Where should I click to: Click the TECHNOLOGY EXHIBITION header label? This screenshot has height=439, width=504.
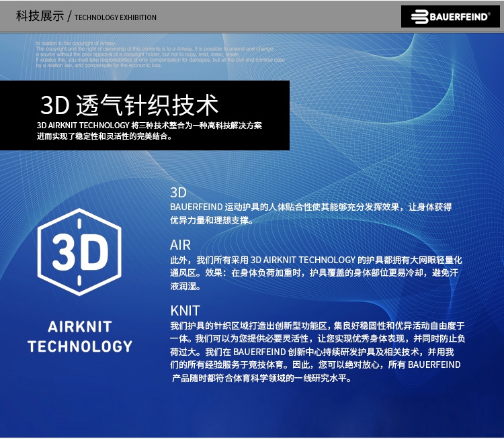pyautogui.click(x=116, y=17)
